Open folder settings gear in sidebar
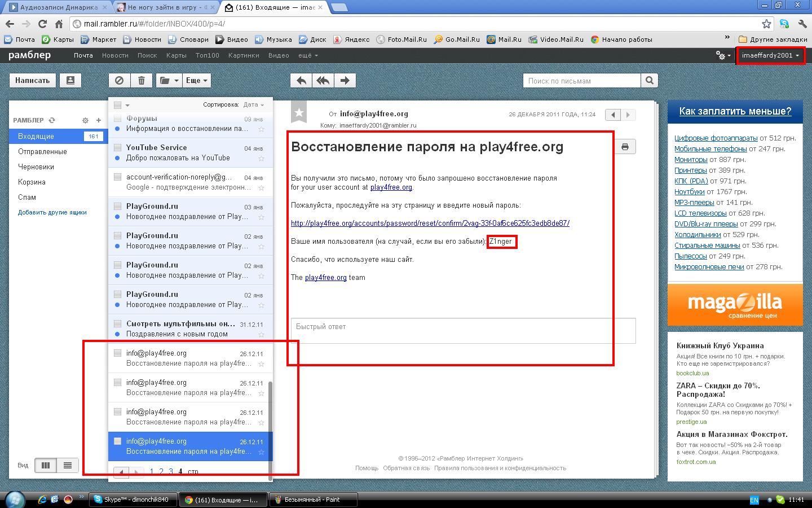812x508 pixels. tap(85, 120)
